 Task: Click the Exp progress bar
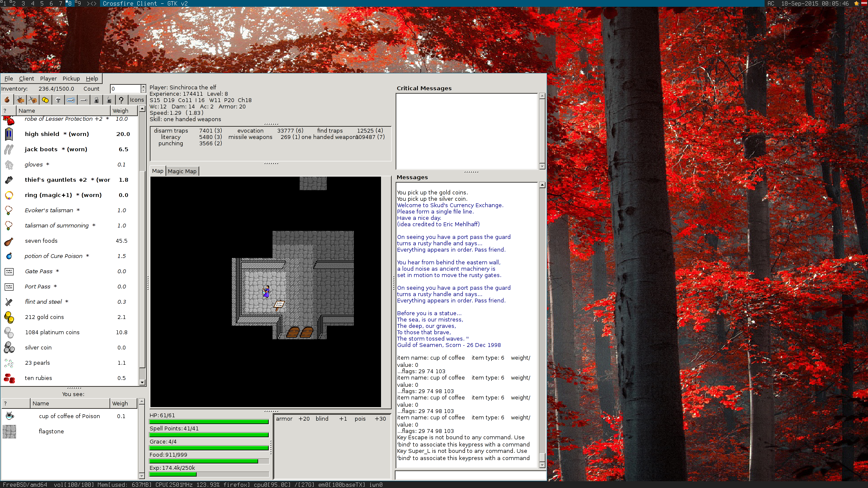tap(209, 474)
